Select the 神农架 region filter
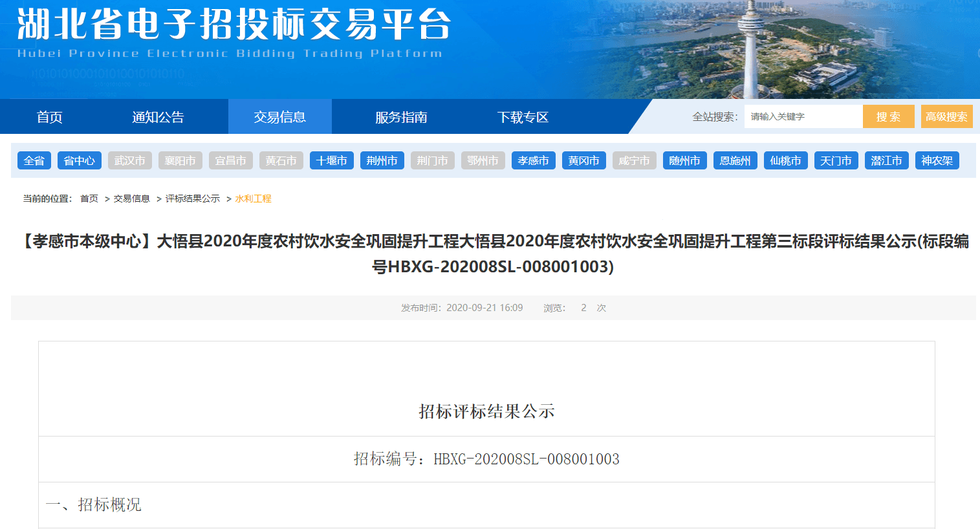 coord(937,160)
